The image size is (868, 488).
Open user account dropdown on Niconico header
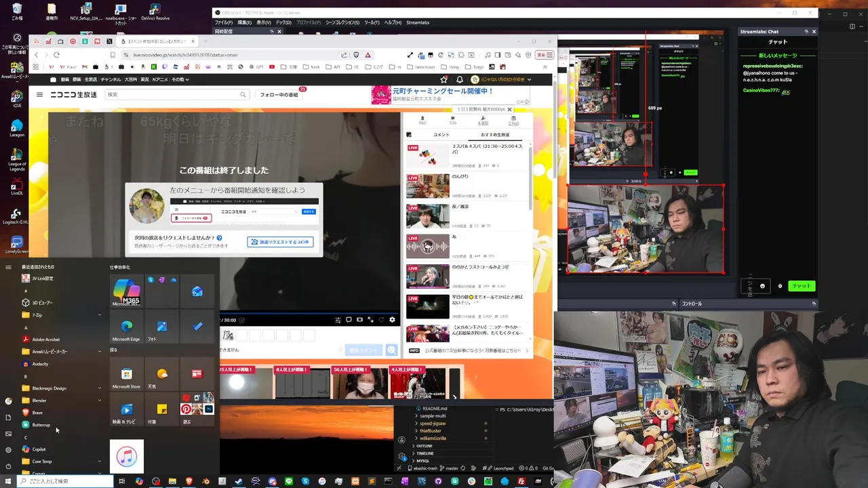(x=500, y=79)
